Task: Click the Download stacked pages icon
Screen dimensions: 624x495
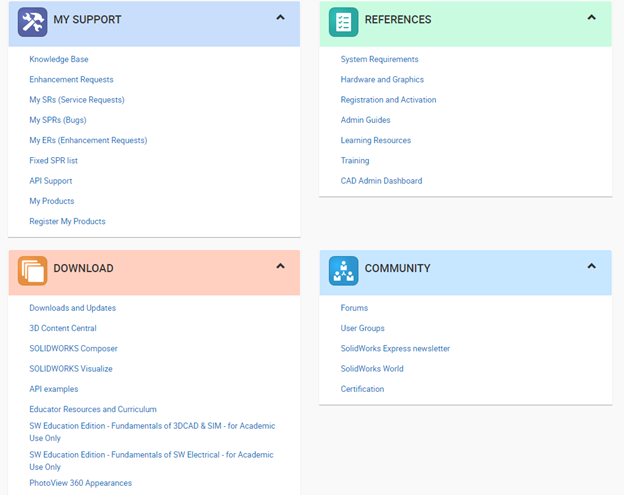Action: (x=32, y=271)
